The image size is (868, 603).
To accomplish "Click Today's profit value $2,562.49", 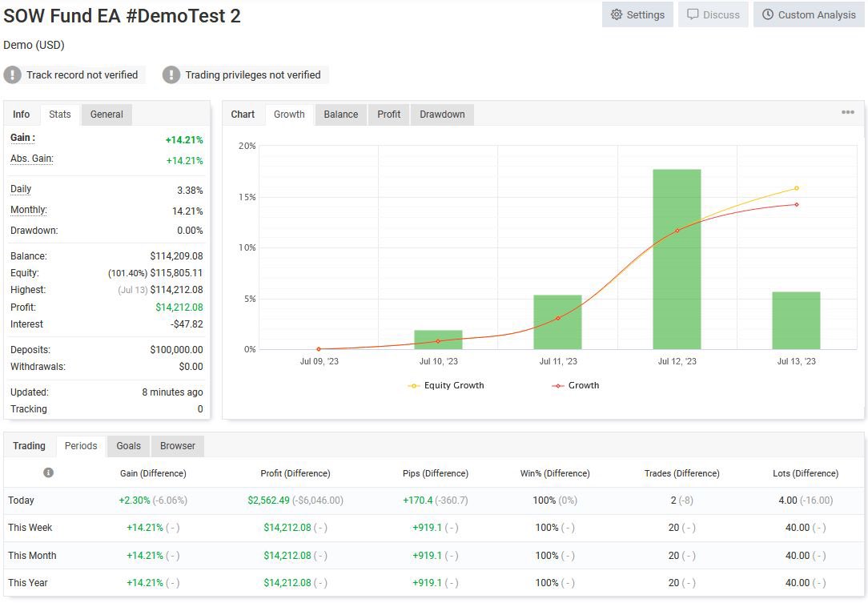I will pos(271,500).
